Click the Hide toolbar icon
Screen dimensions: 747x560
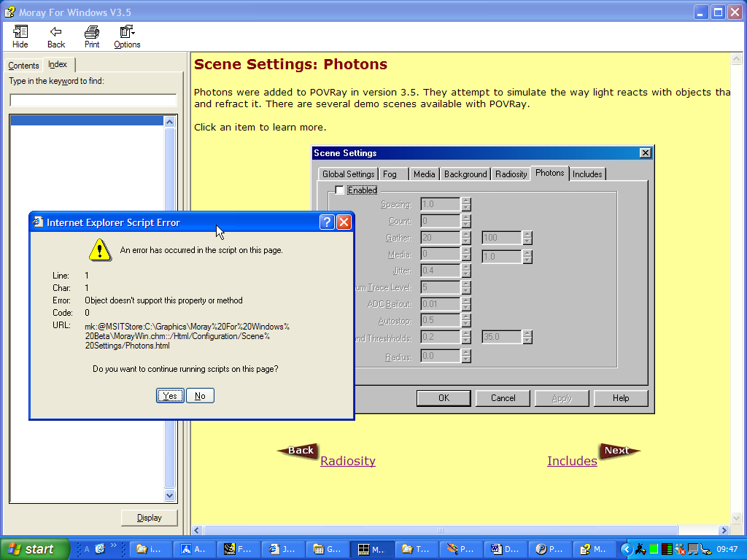(x=20, y=36)
